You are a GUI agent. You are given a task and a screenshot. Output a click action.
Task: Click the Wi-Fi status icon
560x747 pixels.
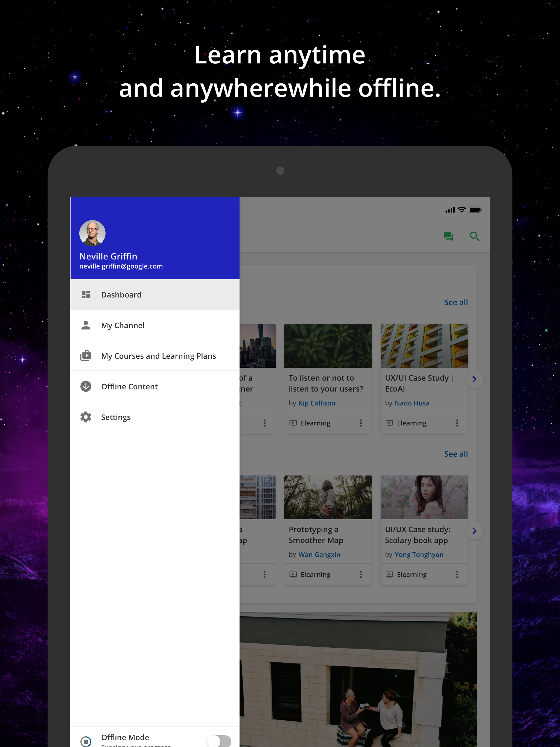click(x=462, y=210)
